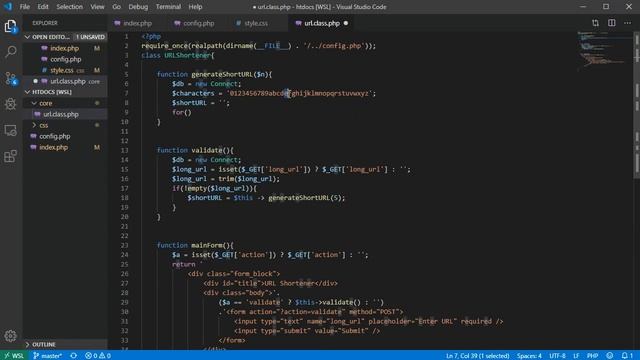Image resolution: width=640 pixels, height=360 pixels.
Task: Open the Extensions view
Action: coord(11,156)
